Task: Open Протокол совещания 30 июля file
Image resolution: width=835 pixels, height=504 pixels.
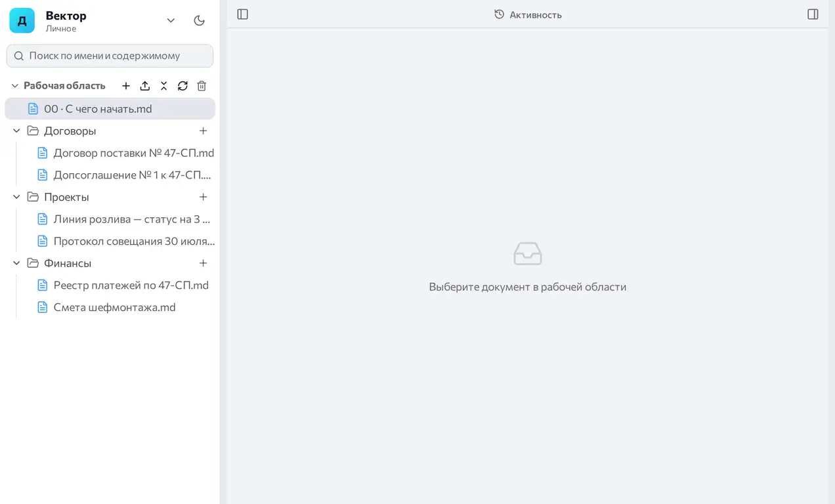Action: (125, 241)
